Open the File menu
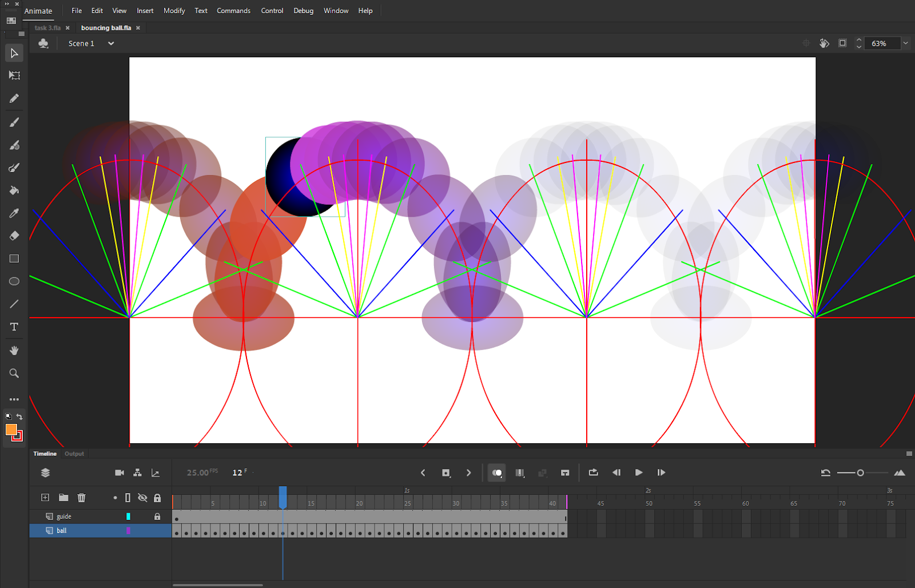 [x=77, y=11]
